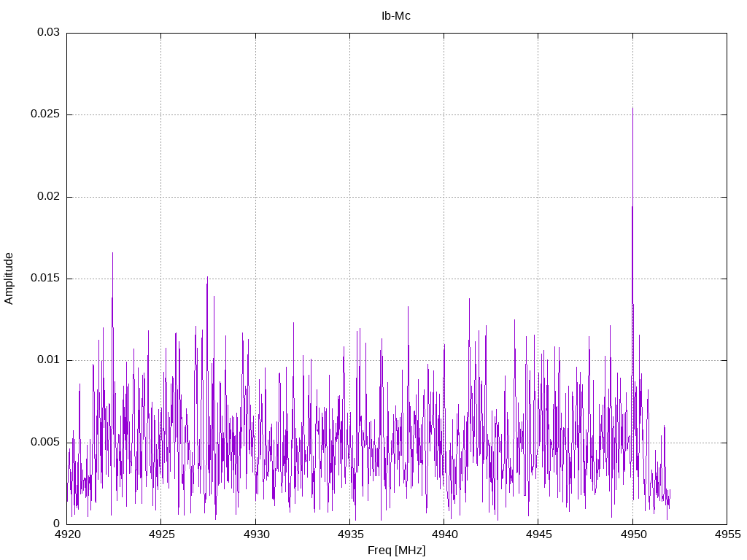This screenshot has width=747, height=560.
Task: Click the y-axis tick label 0.025
Action: [45, 114]
